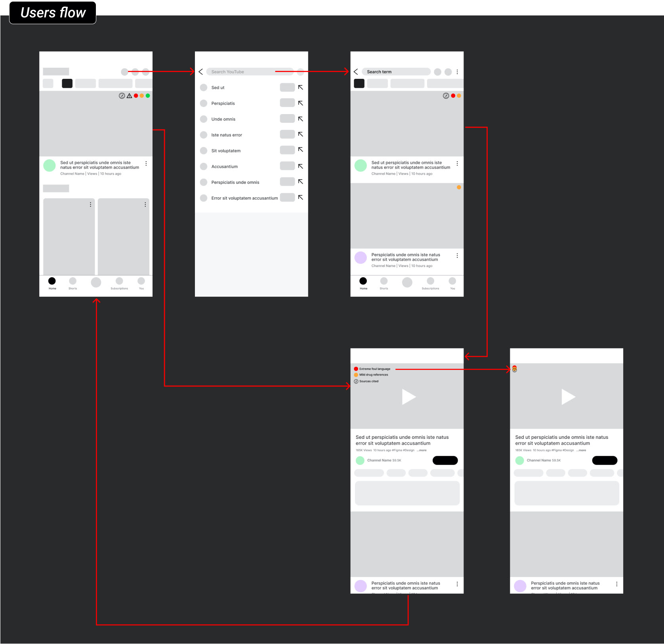Click green channel avatar on left video screen
The height and width of the screenshot is (644, 664).
pos(360,460)
